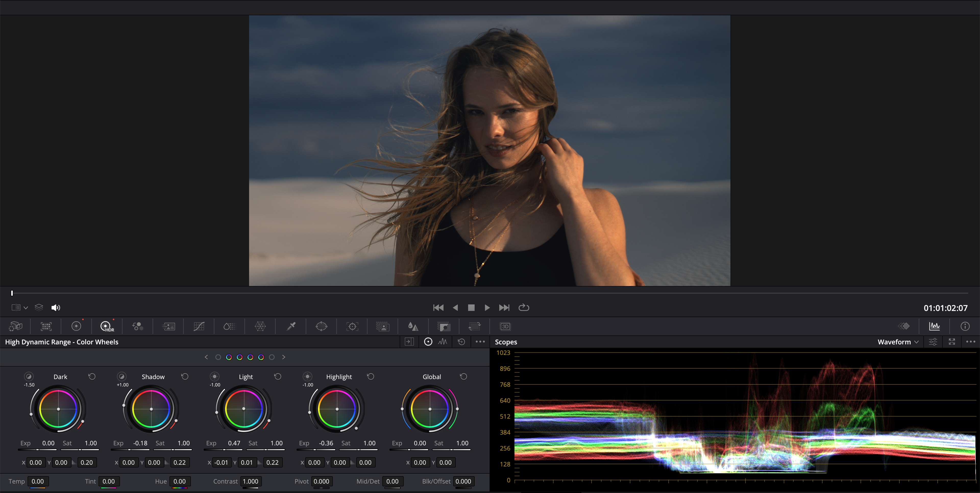This screenshot has width=980, height=493.
Task: Open the RGB Mixer palette
Action: point(138,326)
